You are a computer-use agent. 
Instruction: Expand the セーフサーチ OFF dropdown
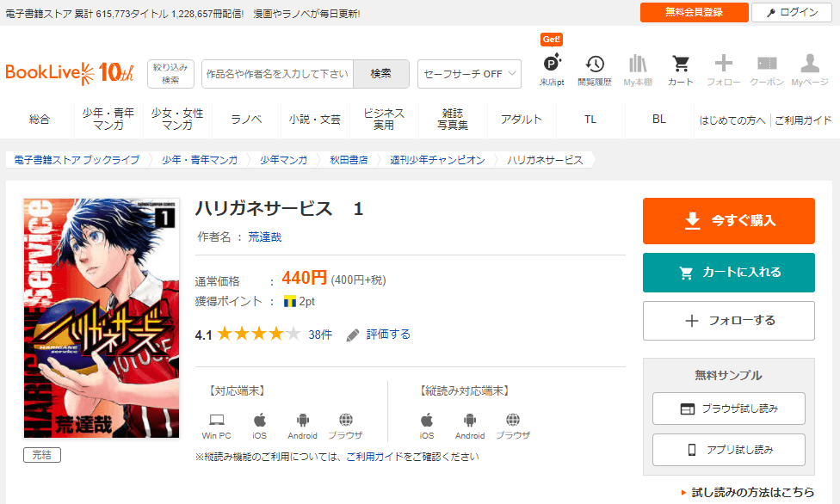pyautogui.click(x=469, y=74)
